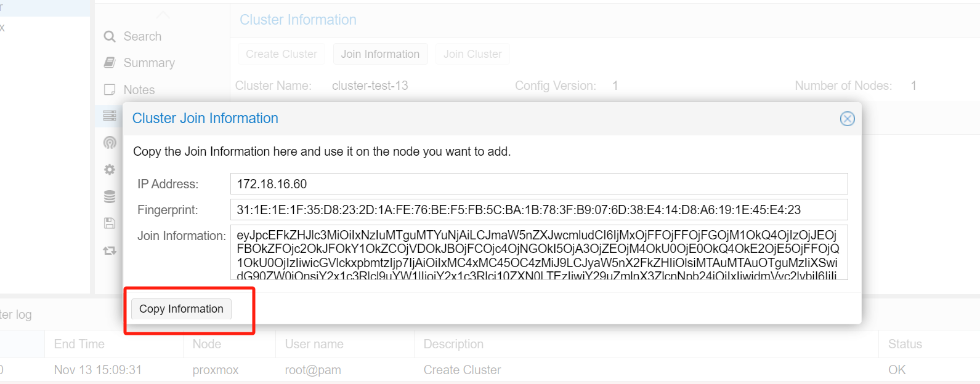Viewport: 980px width, 384px height.
Task: Click the Search magnifier icon in sidebar
Action: point(110,36)
